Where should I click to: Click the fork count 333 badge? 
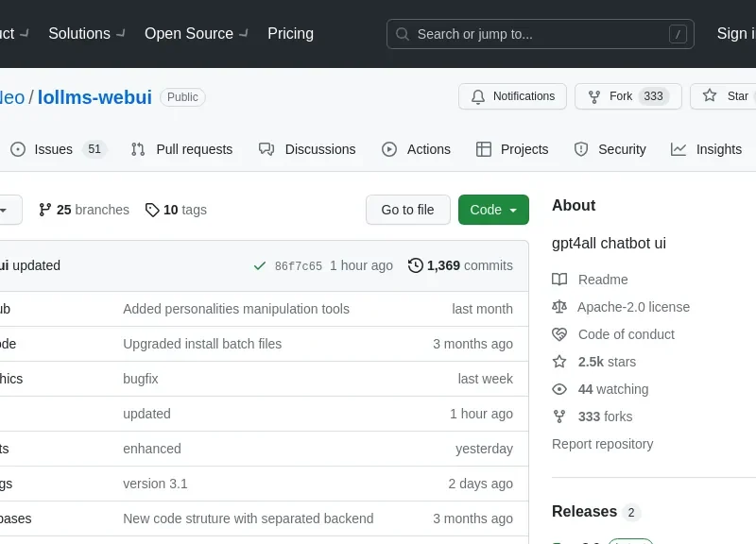(653, 96)
